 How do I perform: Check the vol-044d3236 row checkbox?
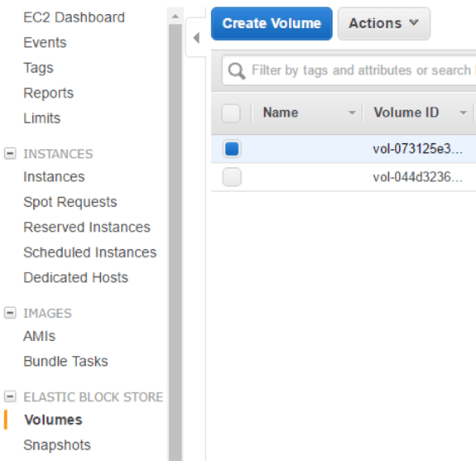tap(232, 177)
